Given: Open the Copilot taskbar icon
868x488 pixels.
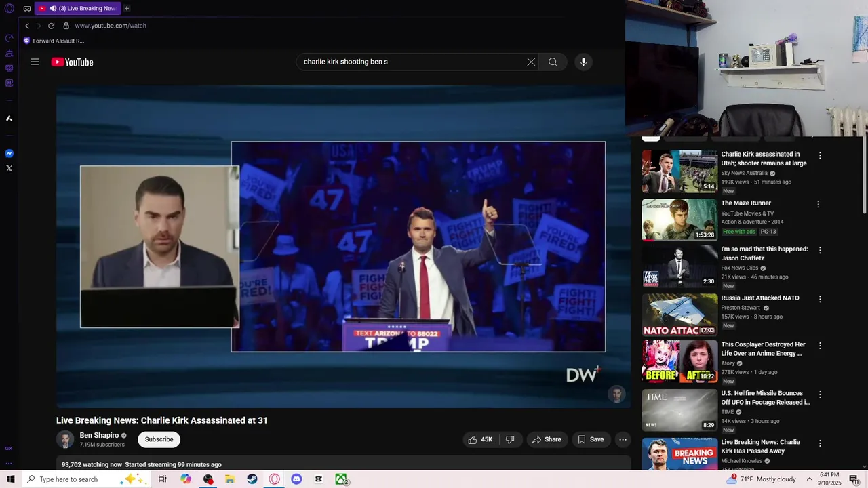Looking at the screenshot, I should click(x=186, y=479).
